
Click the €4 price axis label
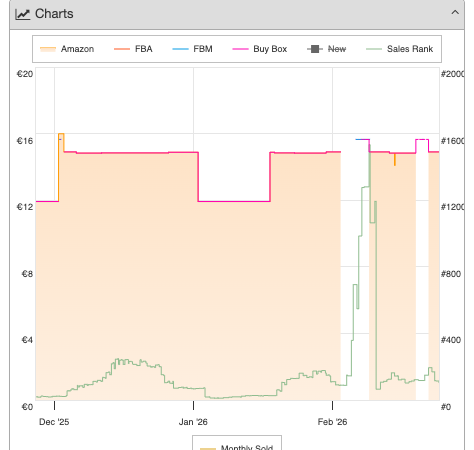27,340
